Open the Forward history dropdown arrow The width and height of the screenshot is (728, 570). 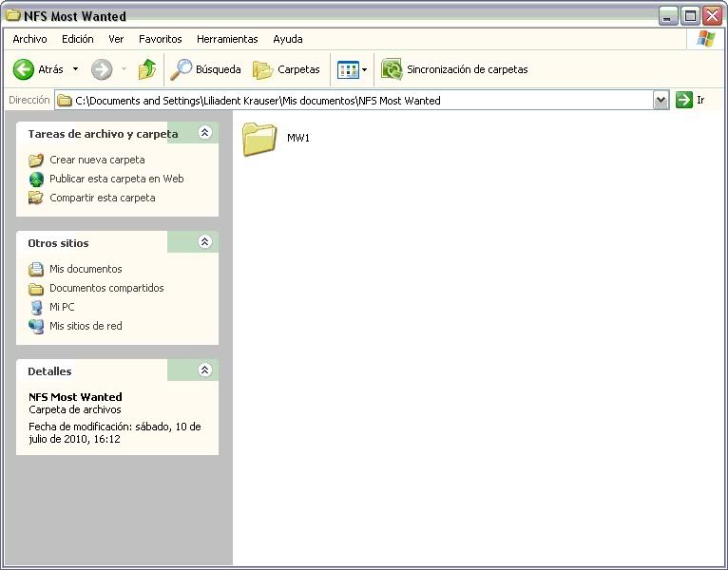click(x=124, y=69)
